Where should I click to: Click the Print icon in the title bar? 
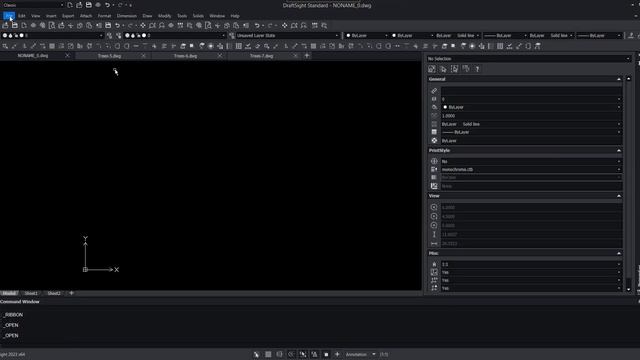98,5
